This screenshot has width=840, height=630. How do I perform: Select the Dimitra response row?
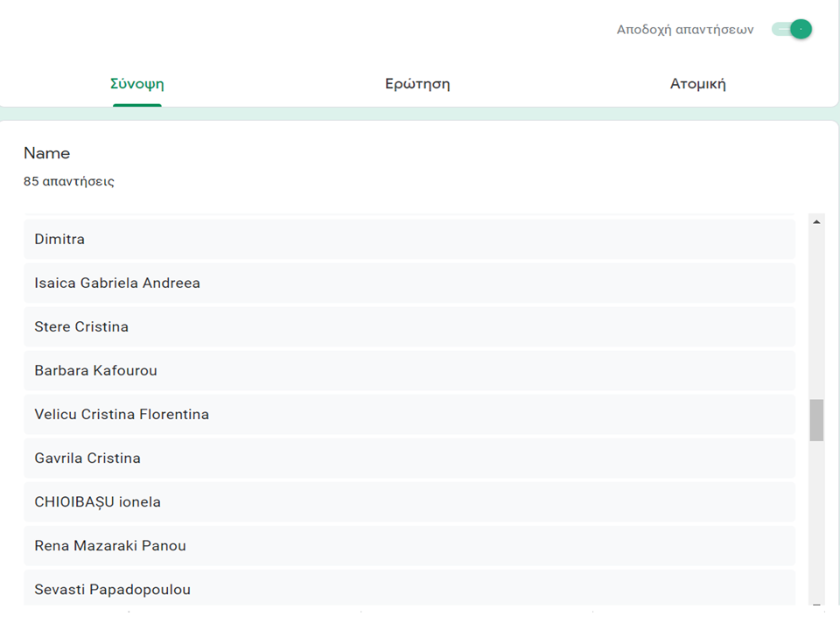tap(409, 239)
